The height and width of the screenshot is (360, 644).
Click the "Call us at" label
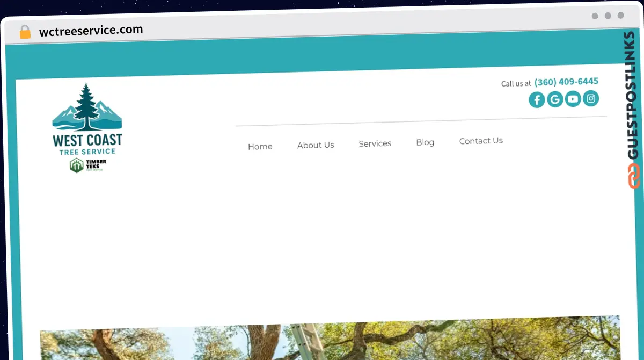[x=516, y=83]
